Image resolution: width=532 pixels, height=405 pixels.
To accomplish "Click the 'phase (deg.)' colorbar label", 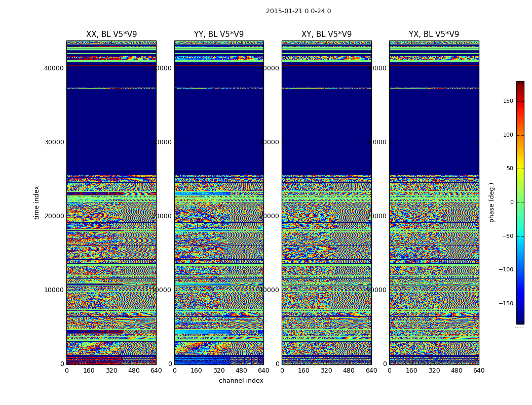I will 491,202.
